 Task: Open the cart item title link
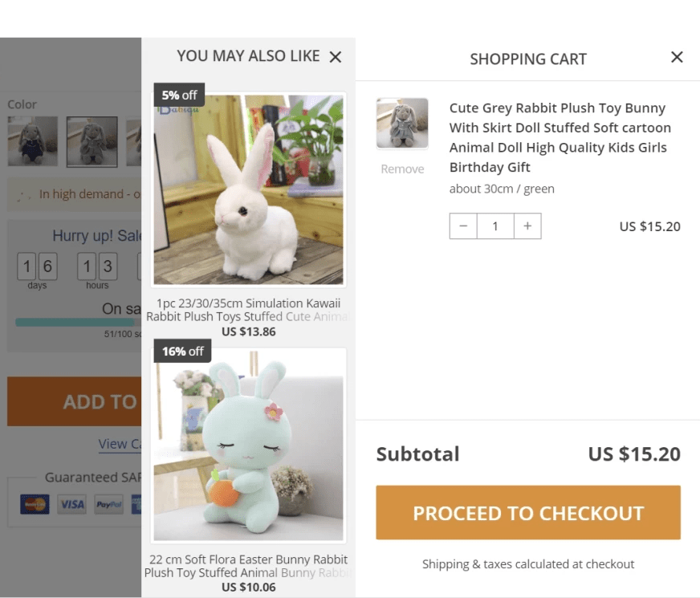pyautogui.click(x=559, y=137)
